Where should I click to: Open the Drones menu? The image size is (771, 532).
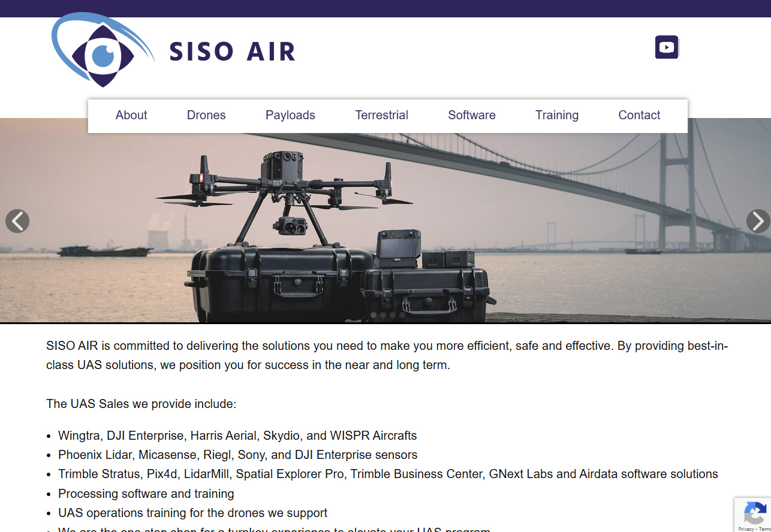click(x=206, y=115)
